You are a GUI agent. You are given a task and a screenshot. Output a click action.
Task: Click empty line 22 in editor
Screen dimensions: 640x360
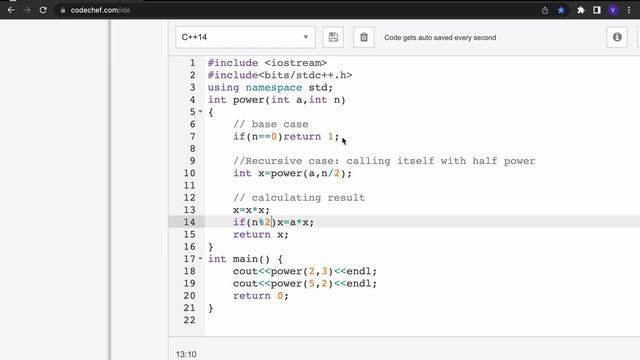pyautogui.click(x=422, y=320)
